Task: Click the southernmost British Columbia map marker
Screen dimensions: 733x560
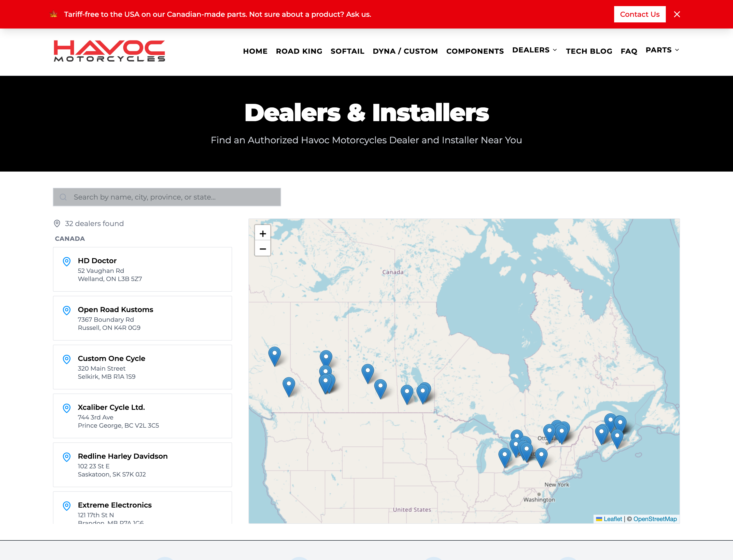Action: click(289, 387)
